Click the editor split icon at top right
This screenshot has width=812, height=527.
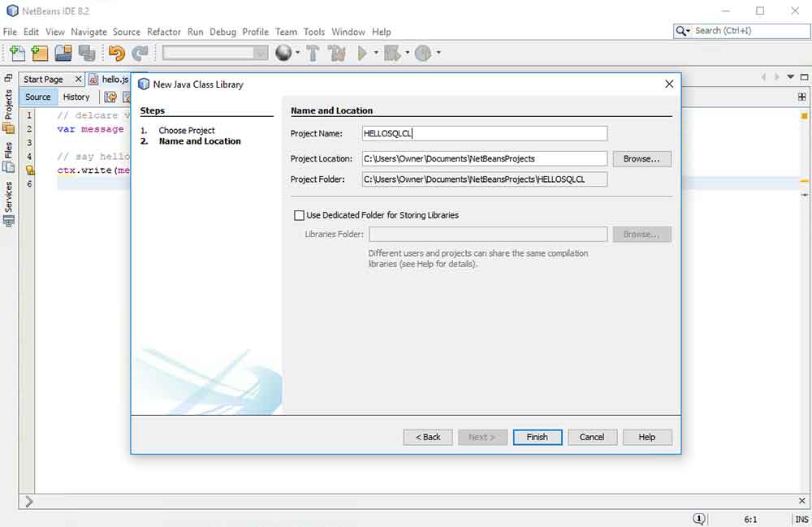point(801,97)
